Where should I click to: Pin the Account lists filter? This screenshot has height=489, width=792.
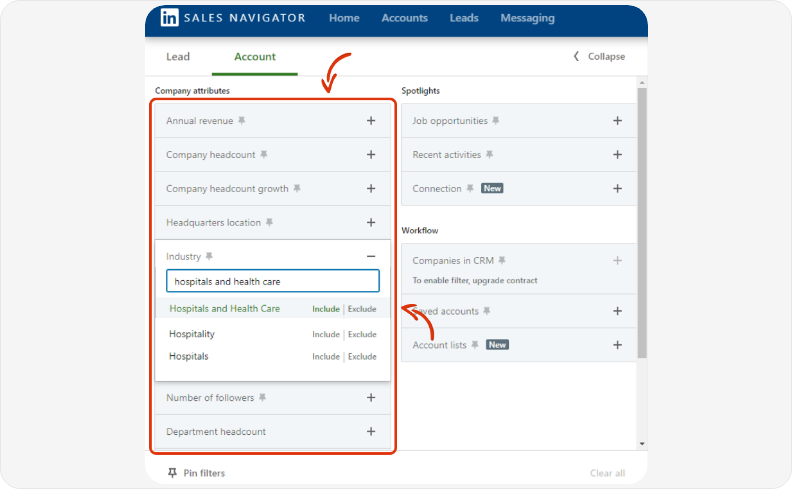475,345
